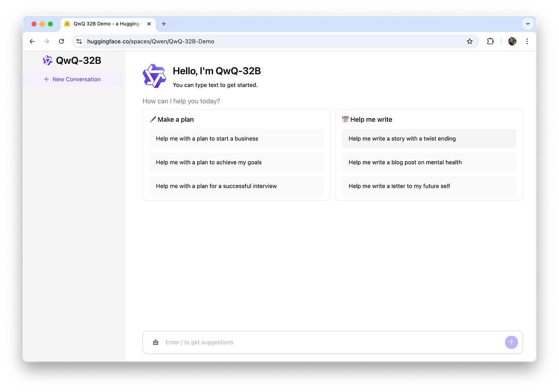The height and width of the screenshot is (392, 559).
Task: Click the send arrow button
Action: click(x=511, y=342)
